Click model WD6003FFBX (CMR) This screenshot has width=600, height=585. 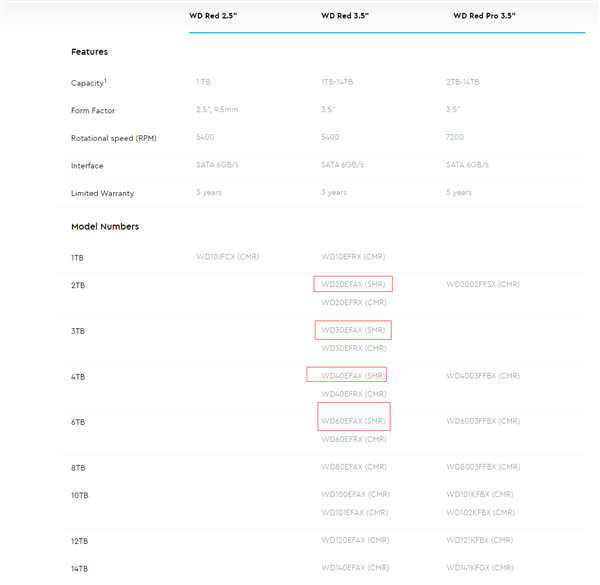[483, 421]
